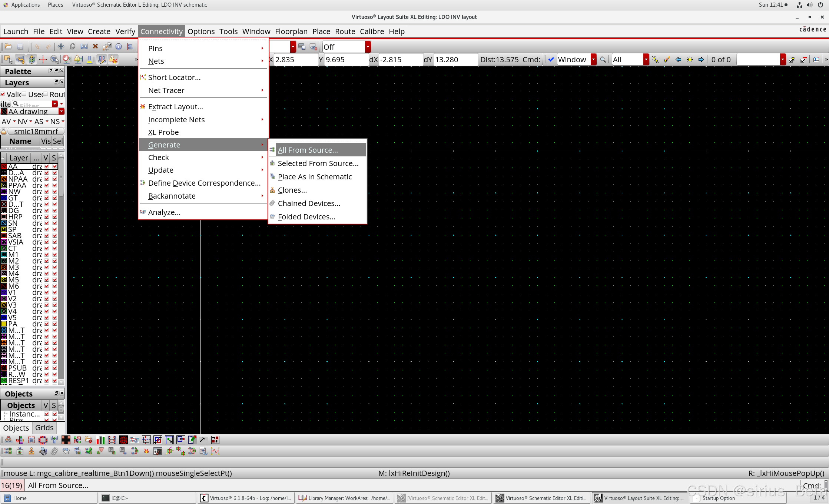This screenshot has height=504, width=829.
Task: Click the Open folder toolbar icon
Action: 8,47
